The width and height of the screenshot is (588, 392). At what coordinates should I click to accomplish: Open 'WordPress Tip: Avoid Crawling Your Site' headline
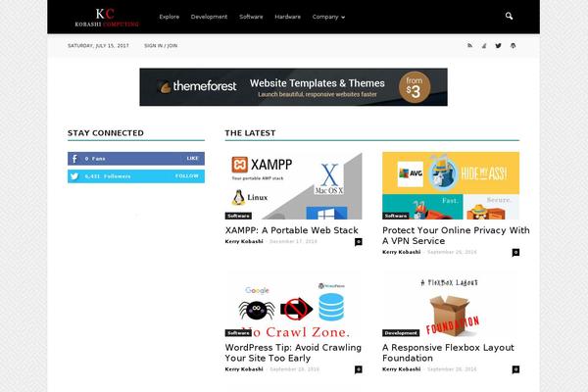coord(293,353)
